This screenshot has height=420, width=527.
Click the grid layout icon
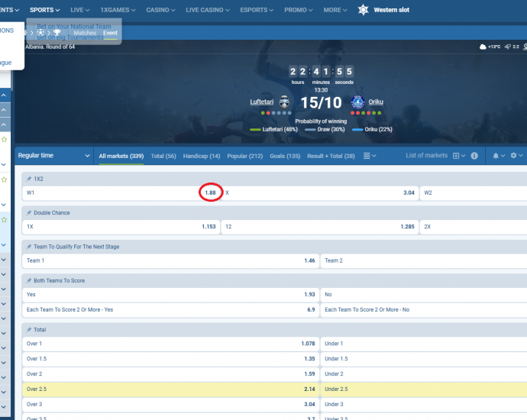click(456, 156)
